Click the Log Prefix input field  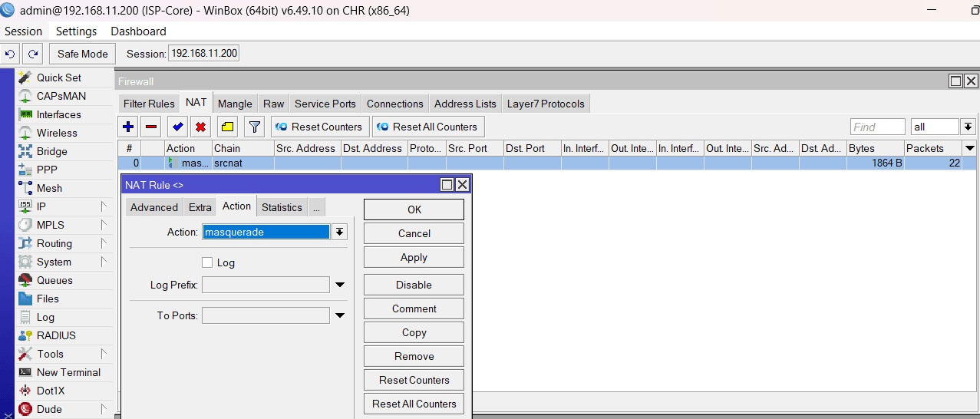point(266,285)
